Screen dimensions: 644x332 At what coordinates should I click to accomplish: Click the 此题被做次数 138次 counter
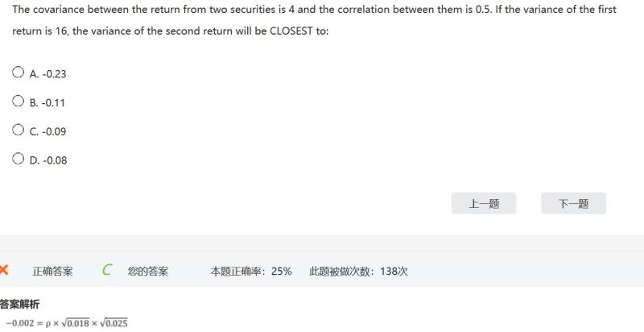pos(358,272)
